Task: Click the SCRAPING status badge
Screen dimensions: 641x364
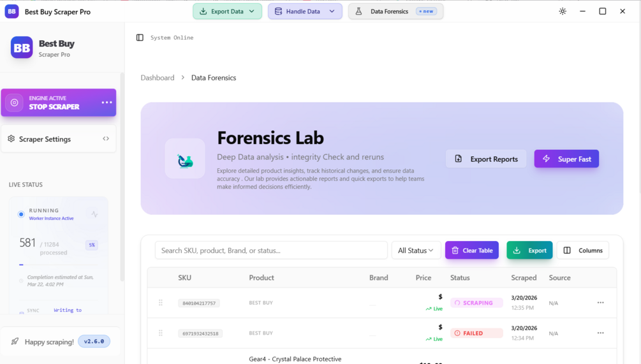Action: (476, 303)
